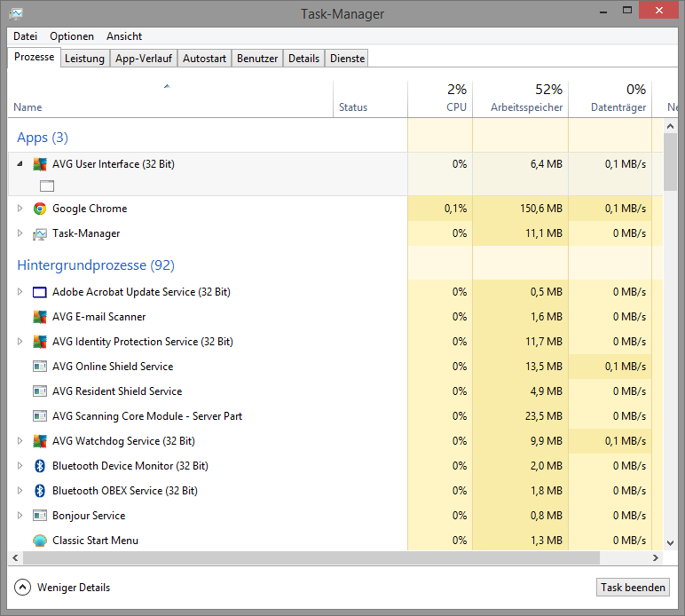Switch to the Benutzer tab
This screenshot has height=616, width=685.
(x=257, y=59)
